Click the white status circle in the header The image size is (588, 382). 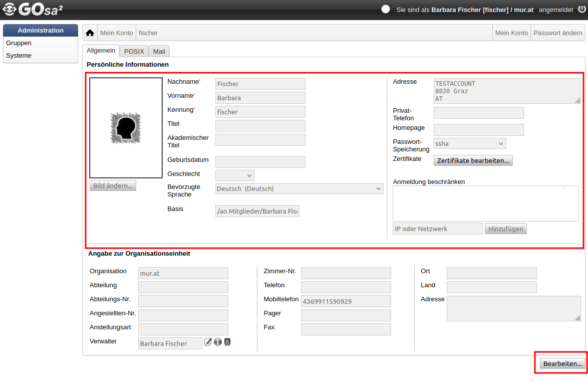coord(386,10)
